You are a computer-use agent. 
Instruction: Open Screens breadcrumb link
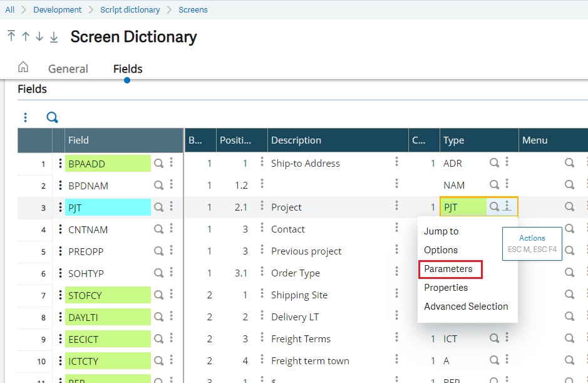193,10
